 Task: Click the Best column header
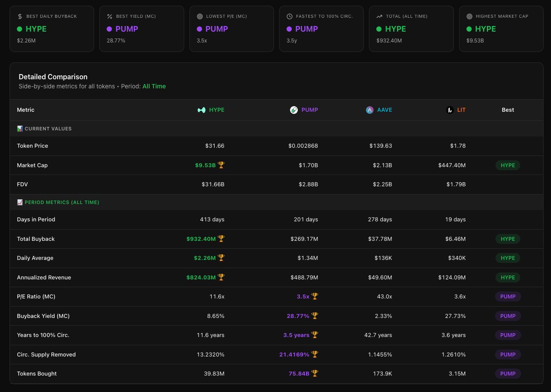(508, 110)
